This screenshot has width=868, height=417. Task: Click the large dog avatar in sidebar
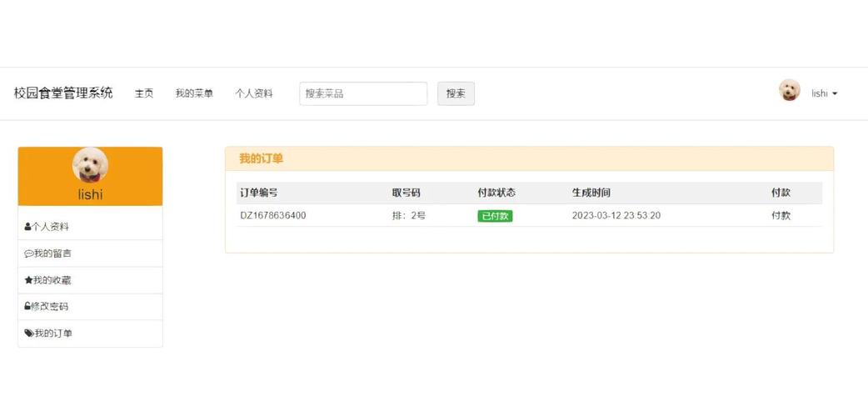tap(90, 165)
